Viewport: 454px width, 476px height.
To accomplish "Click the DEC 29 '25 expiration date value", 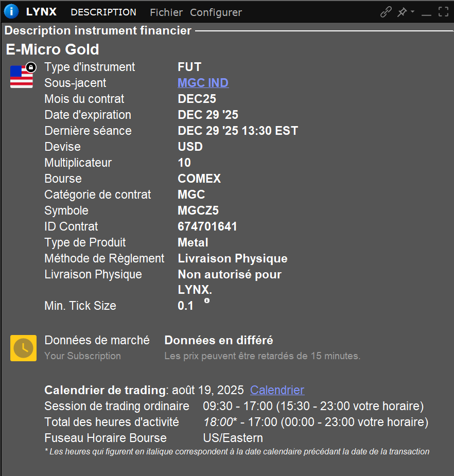I will [208, 115].
